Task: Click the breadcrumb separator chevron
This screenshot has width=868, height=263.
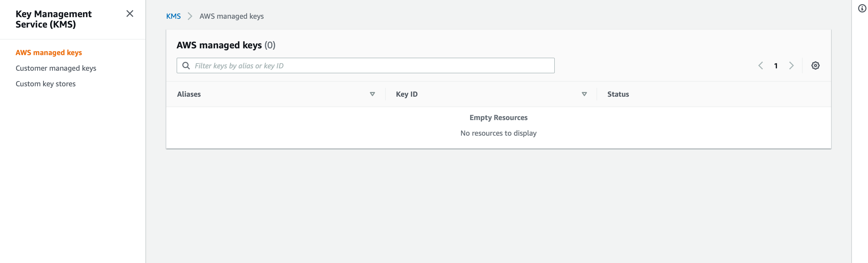Action: tap(190, 16)
